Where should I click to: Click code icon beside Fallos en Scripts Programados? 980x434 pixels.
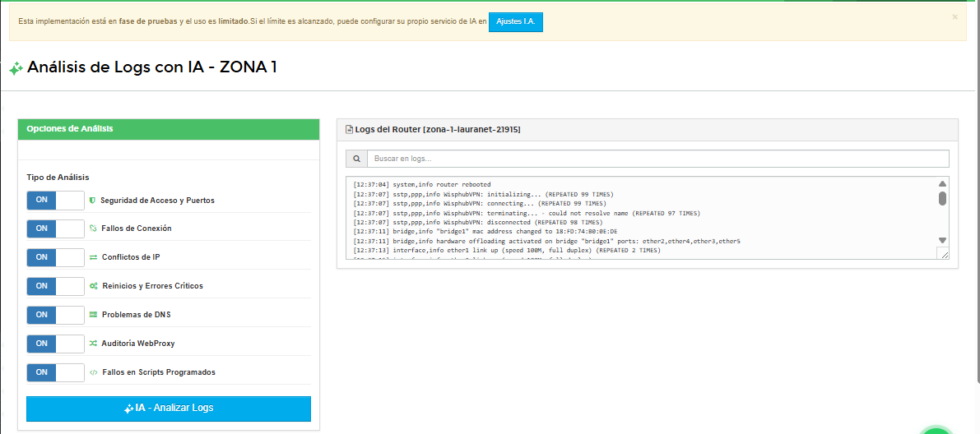pos(93,372)
